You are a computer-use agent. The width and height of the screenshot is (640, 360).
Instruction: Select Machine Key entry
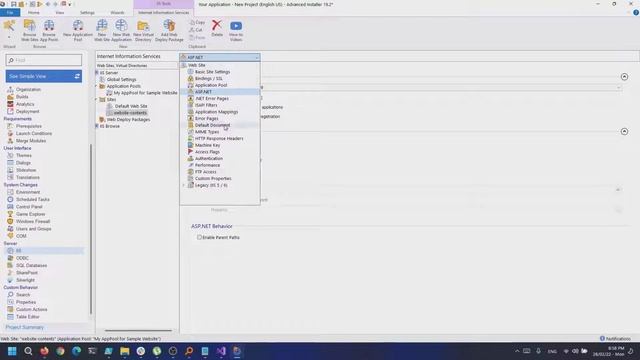(x=207, y=145)
